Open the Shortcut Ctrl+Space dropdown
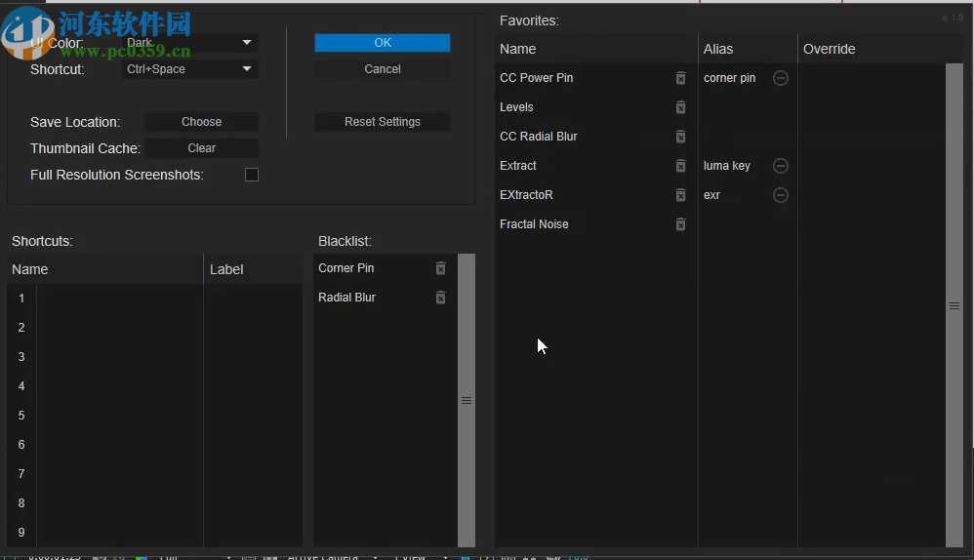Image resolution: width=974 pixels, height=560 pixels. (x=190, y=69)
